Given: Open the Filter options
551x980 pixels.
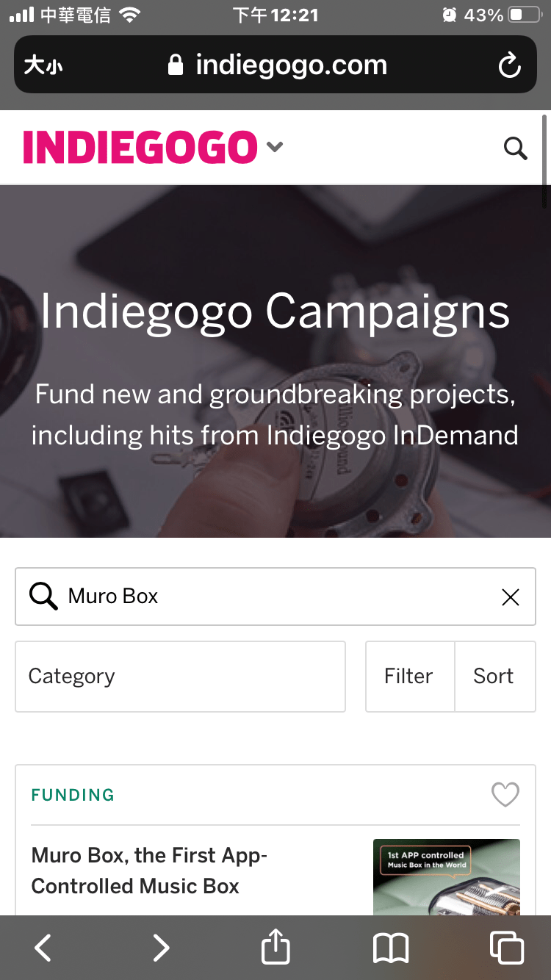Looking at the screenshot, I should [x=409, y=677].
